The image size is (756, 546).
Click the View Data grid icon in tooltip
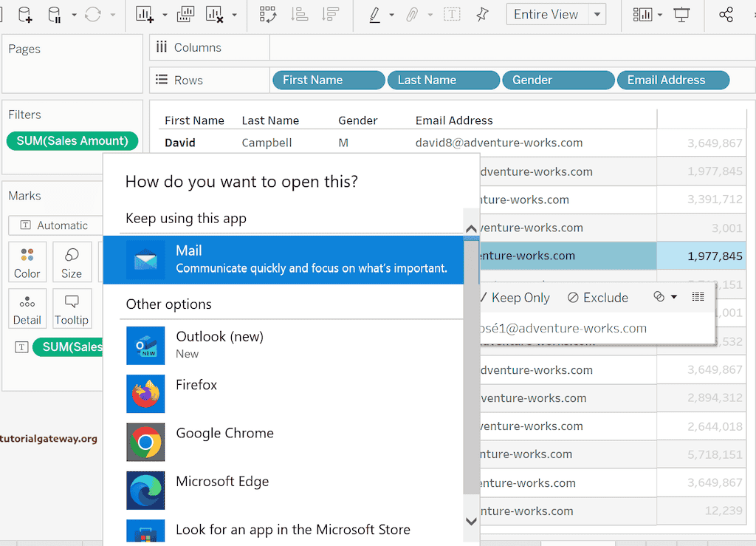point(698,296)
